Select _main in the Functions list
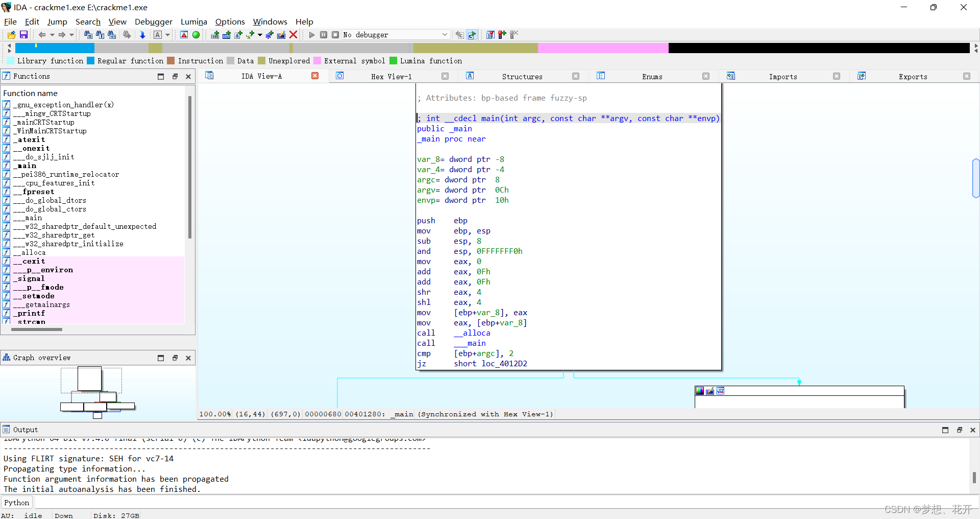Image resolution: width=980 pixels, height=519 pixels. pos(26,166)
